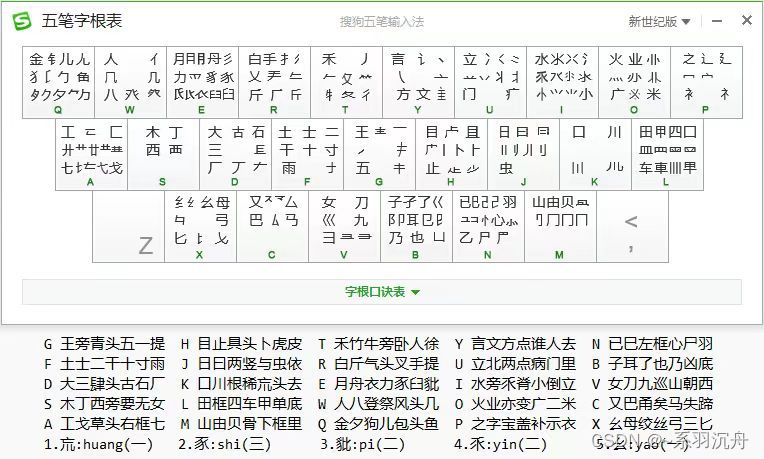
Task: Click the mnemonic line 之字宝盖补示衣
Action: 523,424
